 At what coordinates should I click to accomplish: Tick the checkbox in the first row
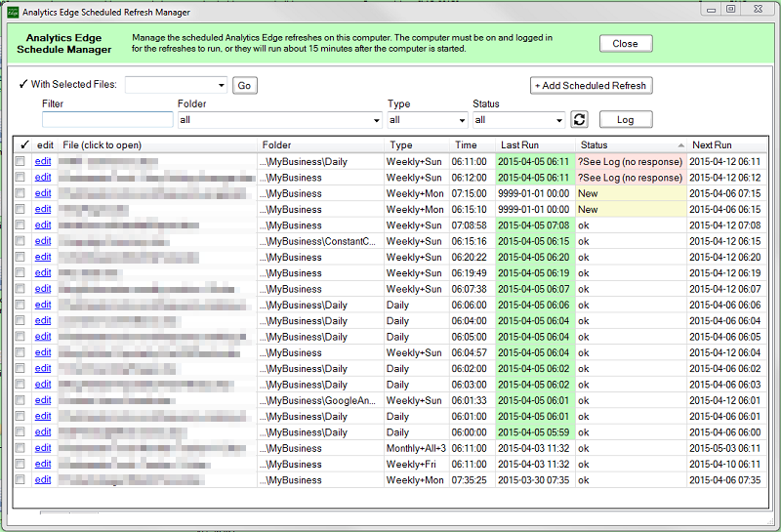point(21,161)
